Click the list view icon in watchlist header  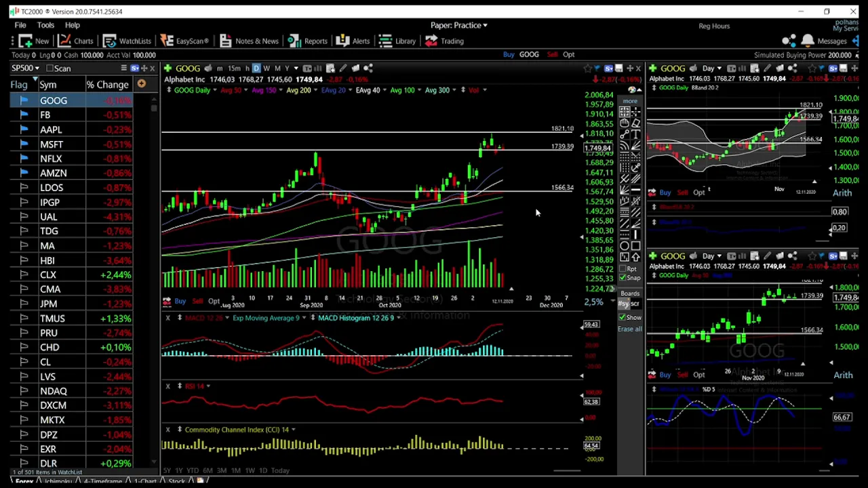click(x=123, y=68)
